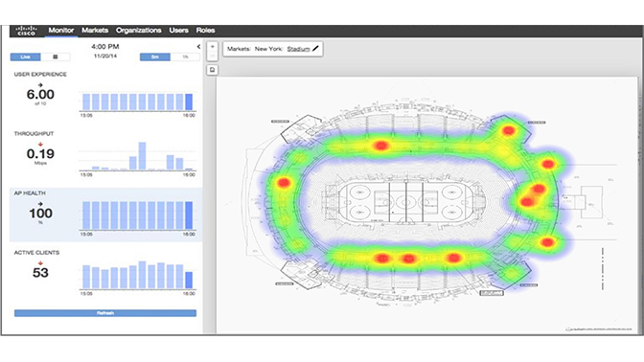Image resolution: width=644 pixels, height=362 pixels.
Task: Select the 1h time interval
Action: point(185,57)
